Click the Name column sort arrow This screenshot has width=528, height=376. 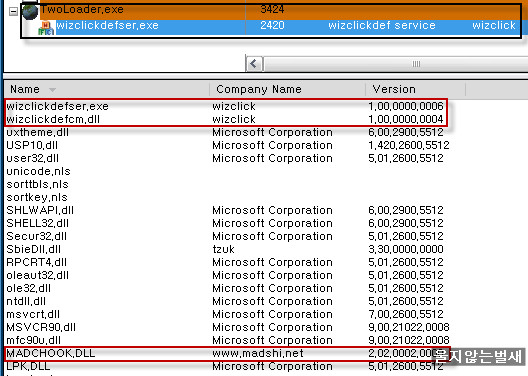52,90
